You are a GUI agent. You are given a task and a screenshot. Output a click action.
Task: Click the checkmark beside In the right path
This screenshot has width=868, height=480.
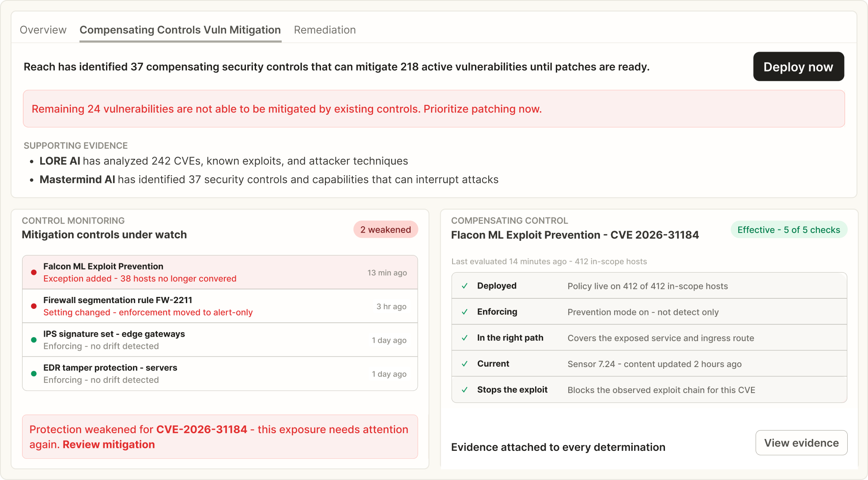point(464,338)
